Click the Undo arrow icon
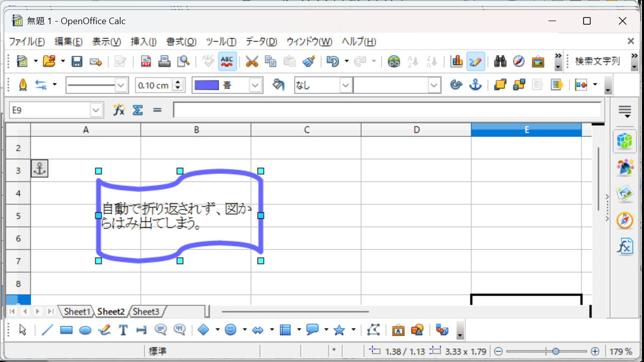 tap(332, 61)
